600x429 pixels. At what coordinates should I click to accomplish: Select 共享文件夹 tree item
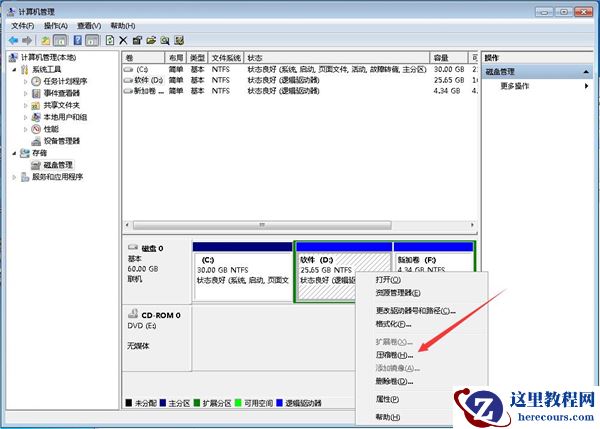[x=62, y=105]
